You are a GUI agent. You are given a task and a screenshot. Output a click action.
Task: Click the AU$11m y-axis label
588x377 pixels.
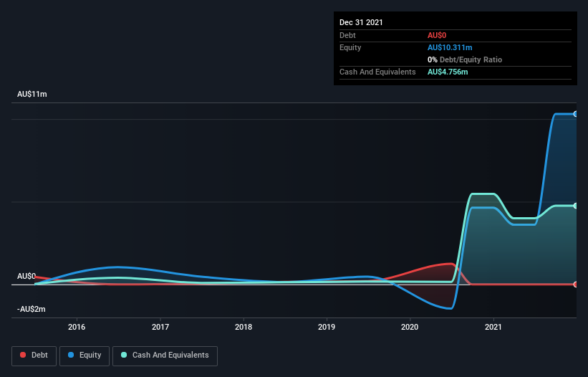pos(32,94)
